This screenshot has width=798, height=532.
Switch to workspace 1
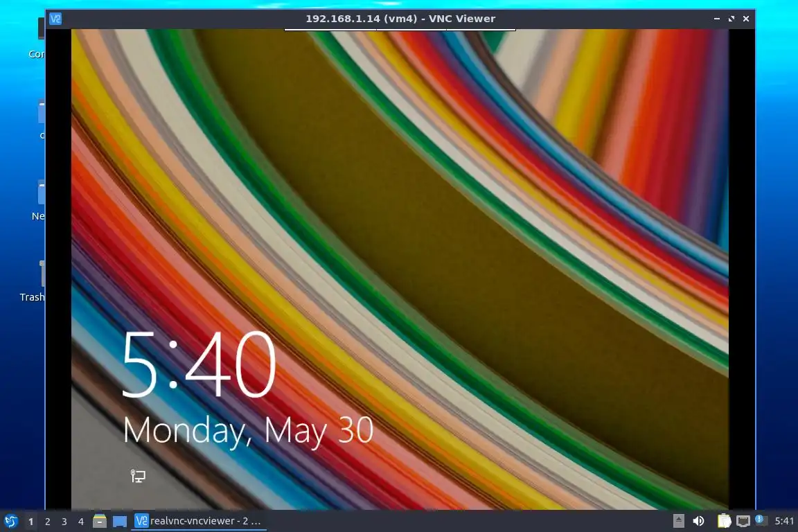pyautogui.click(x=31, y=522)
